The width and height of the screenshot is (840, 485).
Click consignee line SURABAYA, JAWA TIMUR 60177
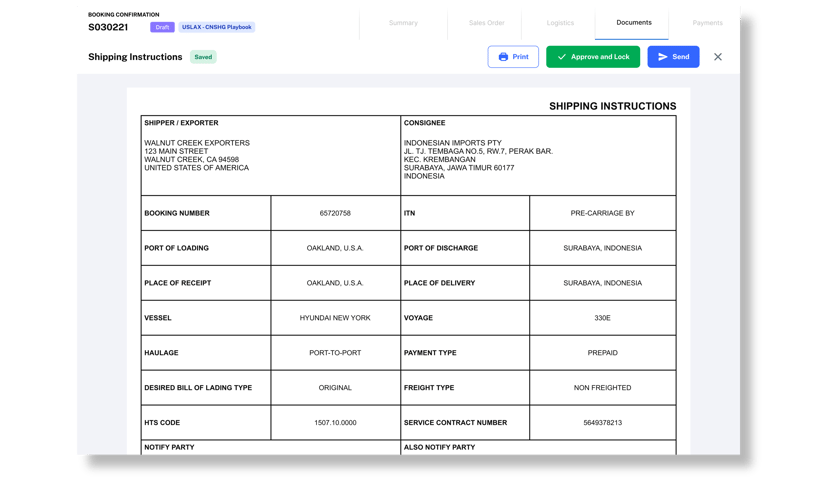pyautogui.click(x=459, y=168)
